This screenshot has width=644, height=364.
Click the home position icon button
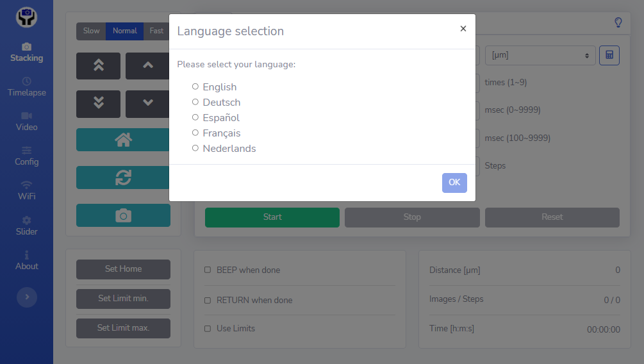coord(123,140)
